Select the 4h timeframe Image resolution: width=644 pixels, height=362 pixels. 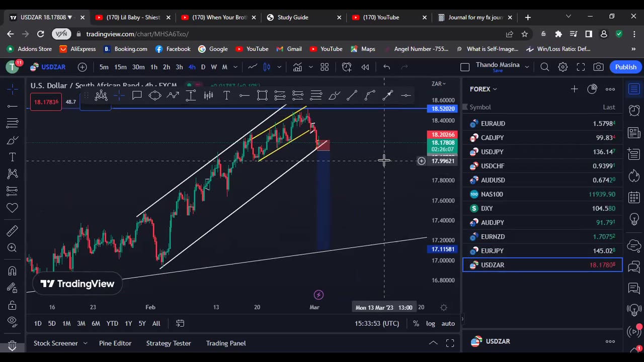192,67
